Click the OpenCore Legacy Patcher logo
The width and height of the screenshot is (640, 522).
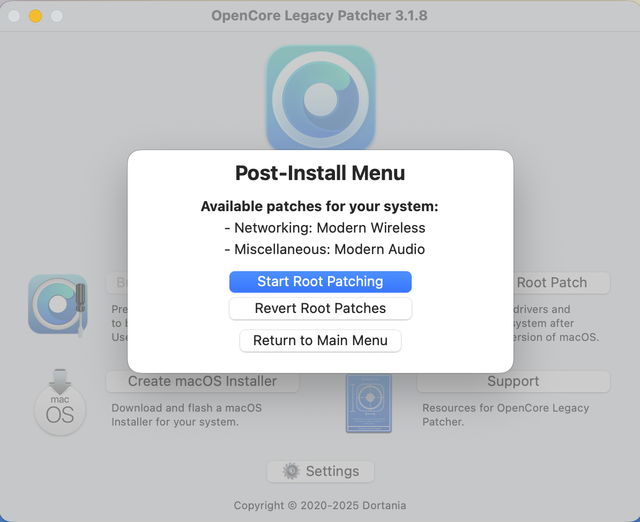(x=320, y=98)
